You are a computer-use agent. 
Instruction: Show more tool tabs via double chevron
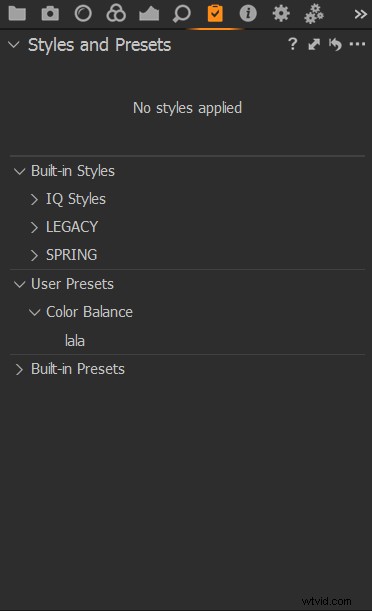[360, 14]
